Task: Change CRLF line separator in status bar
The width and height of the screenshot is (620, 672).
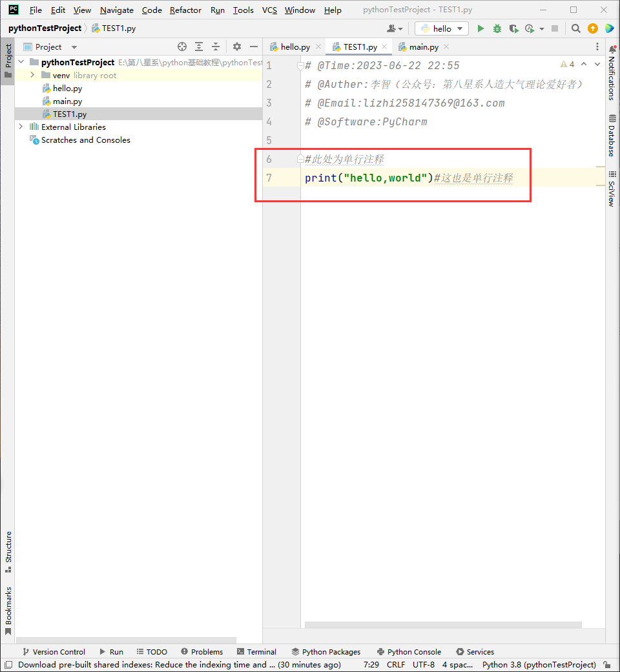Action: point(395,665)
